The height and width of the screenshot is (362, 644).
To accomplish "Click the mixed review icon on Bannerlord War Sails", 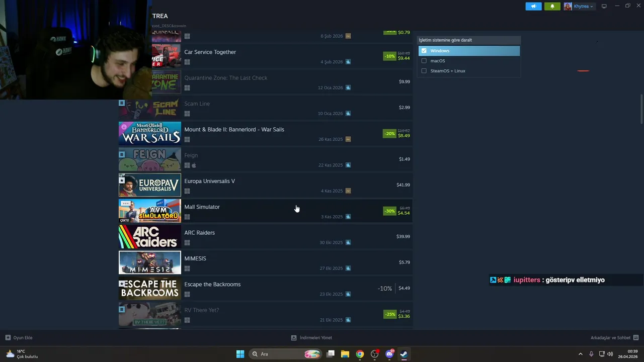I will 348,139.
